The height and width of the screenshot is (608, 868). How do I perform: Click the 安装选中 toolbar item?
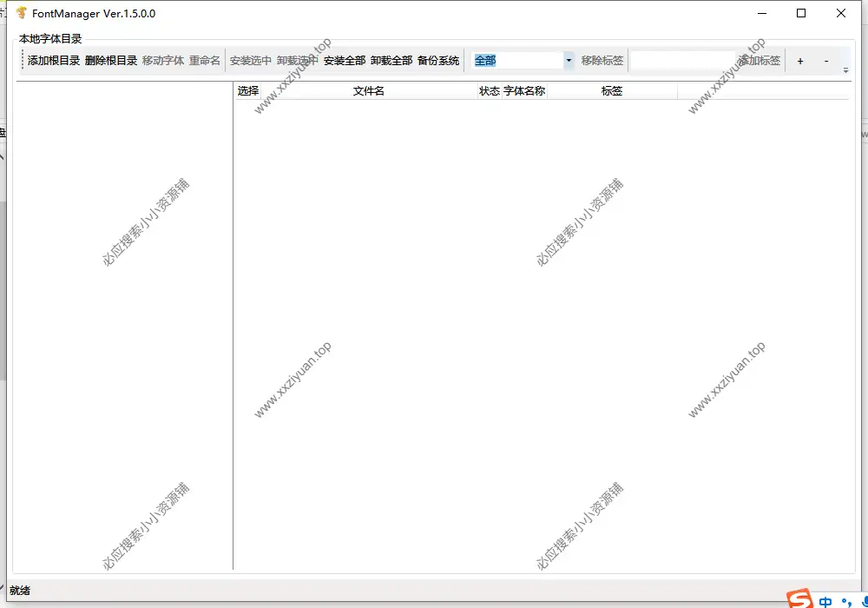[x=251, y=60]
